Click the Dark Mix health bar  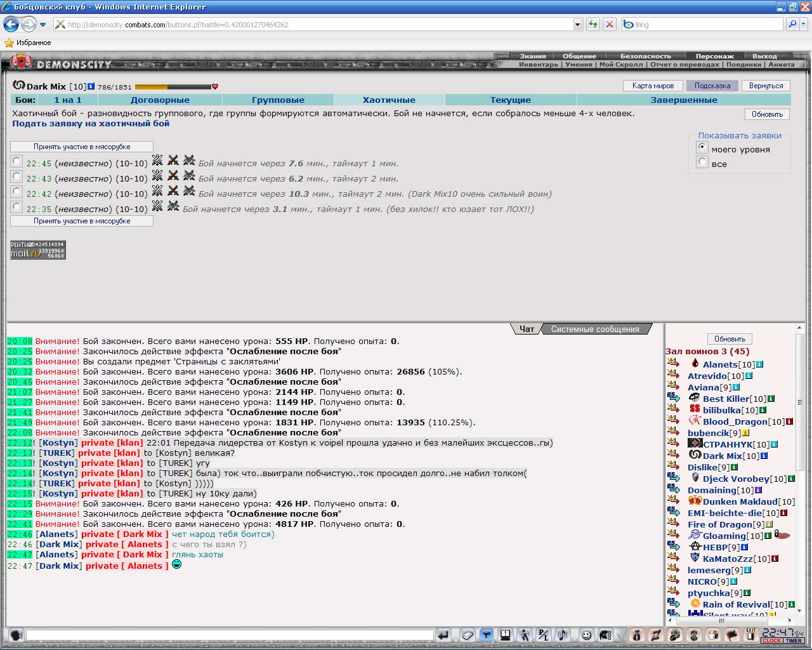pos(173,86)
